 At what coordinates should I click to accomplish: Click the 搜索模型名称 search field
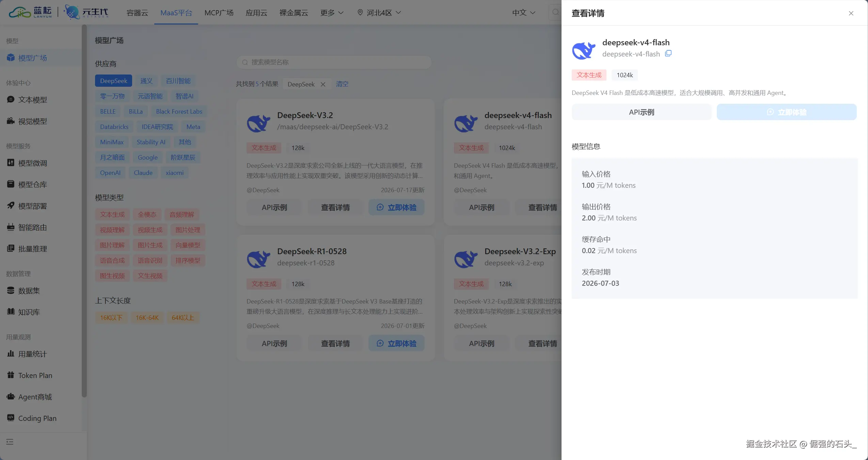pyautogui.click(x=334, y=62)
